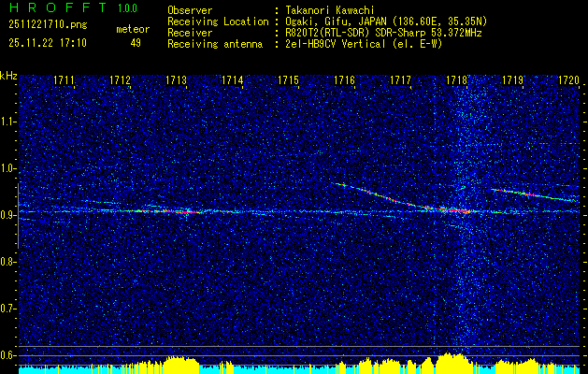Screen dimensions: 588x374
Task: Click the 1718 time marker
Action: [456, 79]
